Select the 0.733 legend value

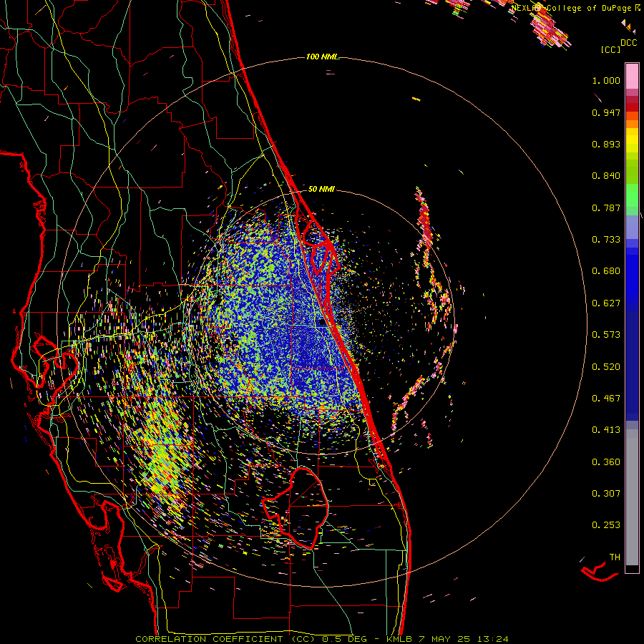[x=606, y=240]
